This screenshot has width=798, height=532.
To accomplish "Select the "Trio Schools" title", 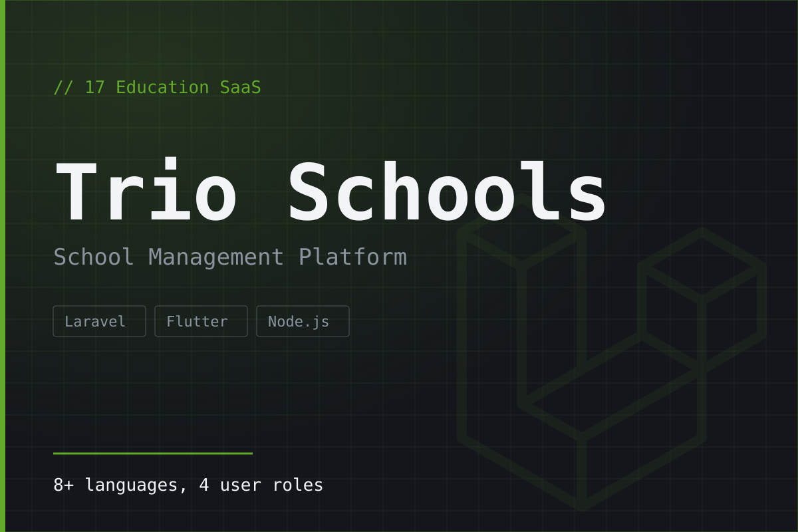I will pos(331,191).
